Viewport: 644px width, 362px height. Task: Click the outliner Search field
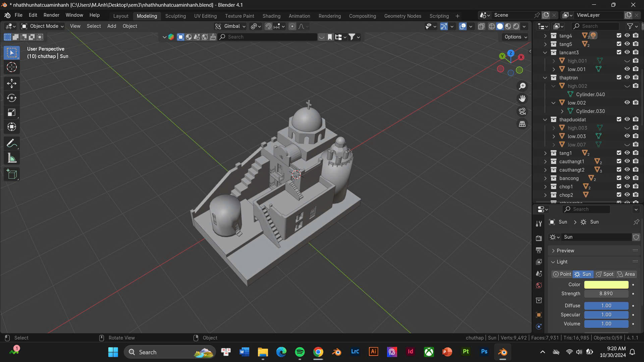pos(595,26)
